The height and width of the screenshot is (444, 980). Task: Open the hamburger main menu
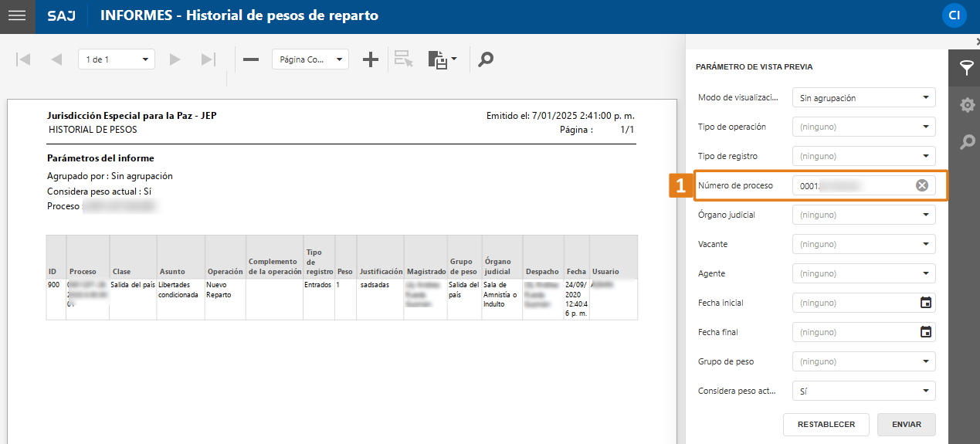[17, 15]
